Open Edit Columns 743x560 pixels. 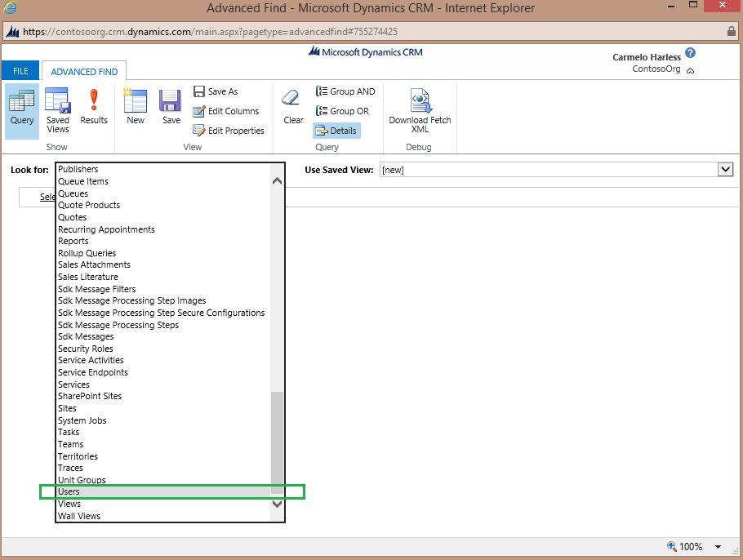pos(225,111)
